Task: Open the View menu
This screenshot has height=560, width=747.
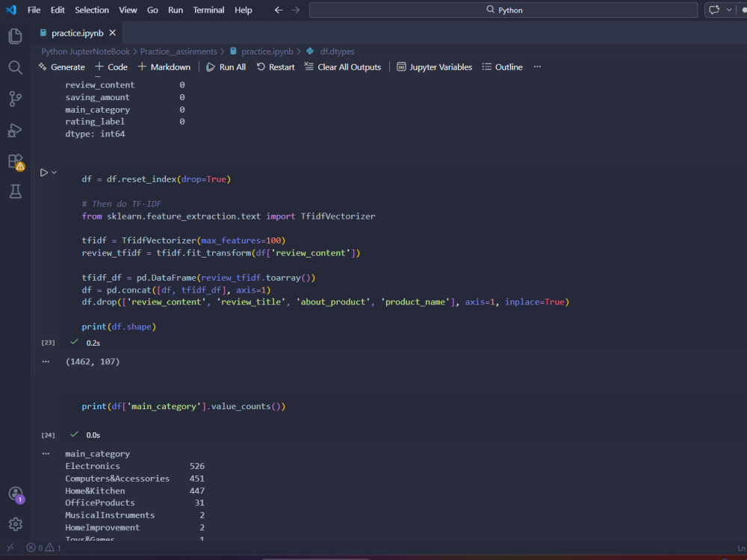Action: (x=128, y=10)
